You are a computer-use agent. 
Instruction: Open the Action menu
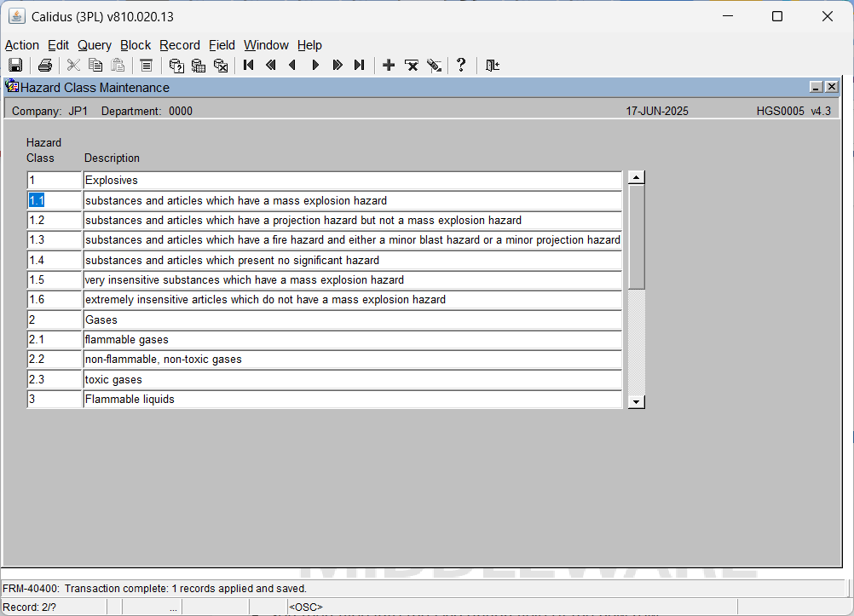click(22, 45)
